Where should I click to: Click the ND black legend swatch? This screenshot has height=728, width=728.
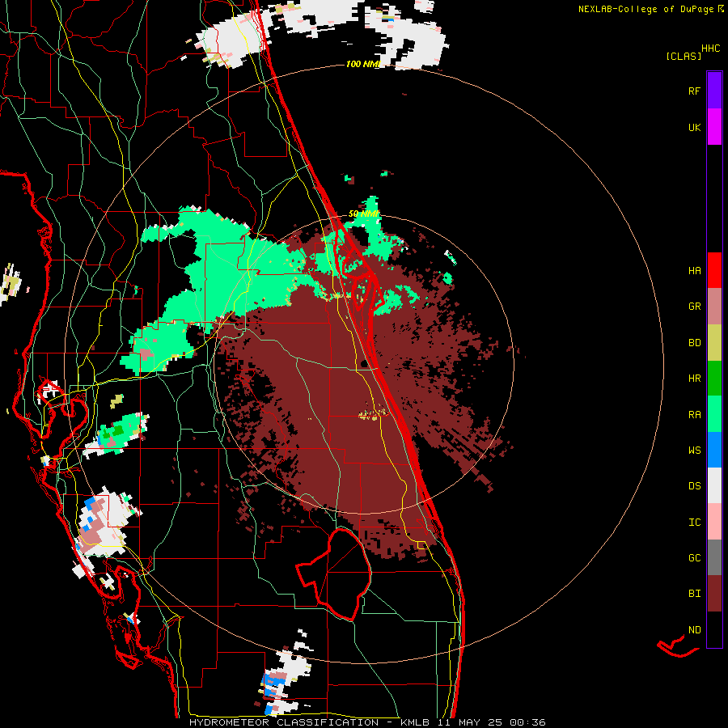point(714,629)
